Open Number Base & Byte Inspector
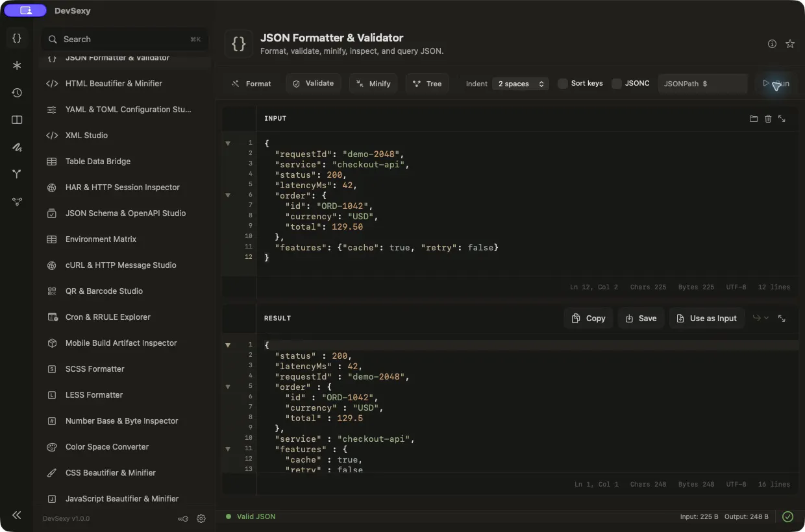Viewport: 805px width, 532px height. pyautogui.click(x=125, y=421)
